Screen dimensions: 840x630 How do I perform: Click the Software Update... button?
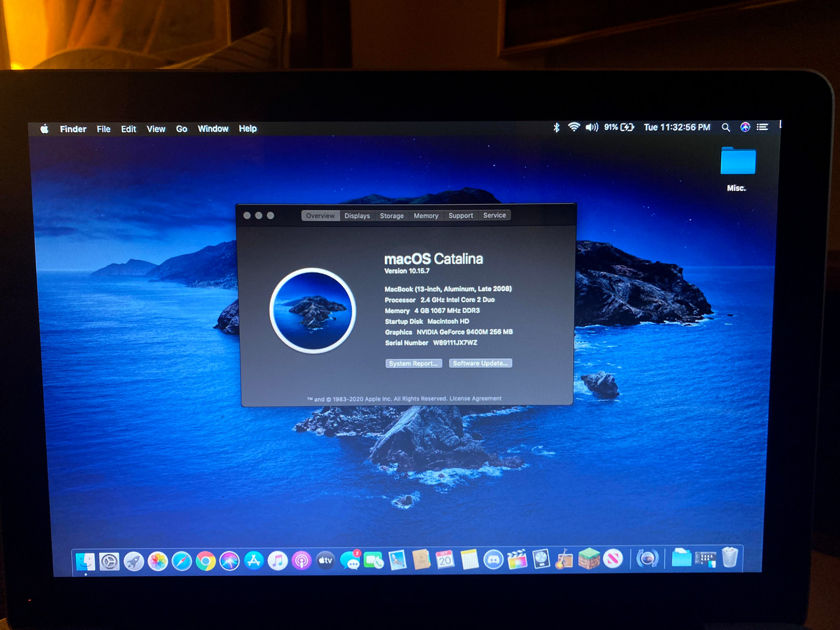480,363
